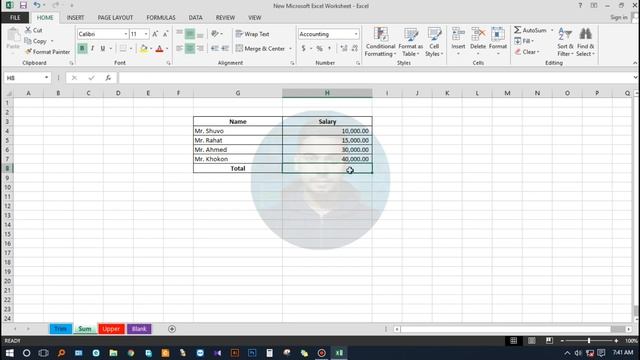
Task: Open the Calibri font name dropdown
Action: pyautogui.click(x=126, y=34)
